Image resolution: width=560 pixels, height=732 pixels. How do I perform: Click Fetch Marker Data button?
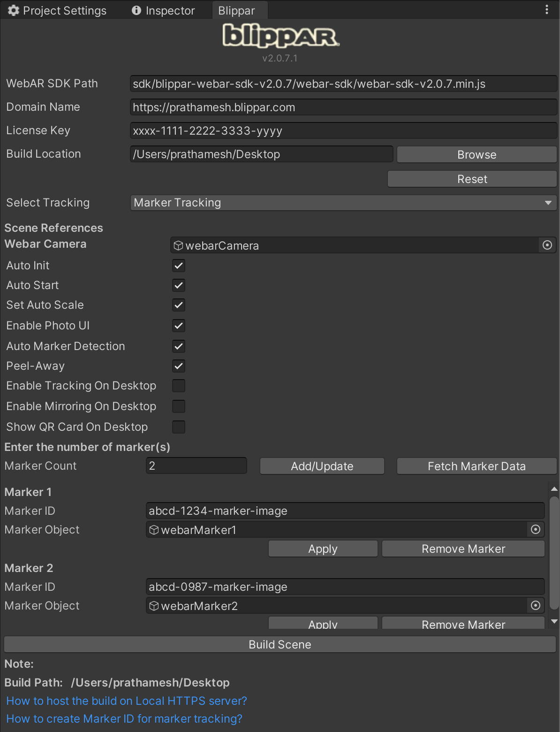click(477, 466)
